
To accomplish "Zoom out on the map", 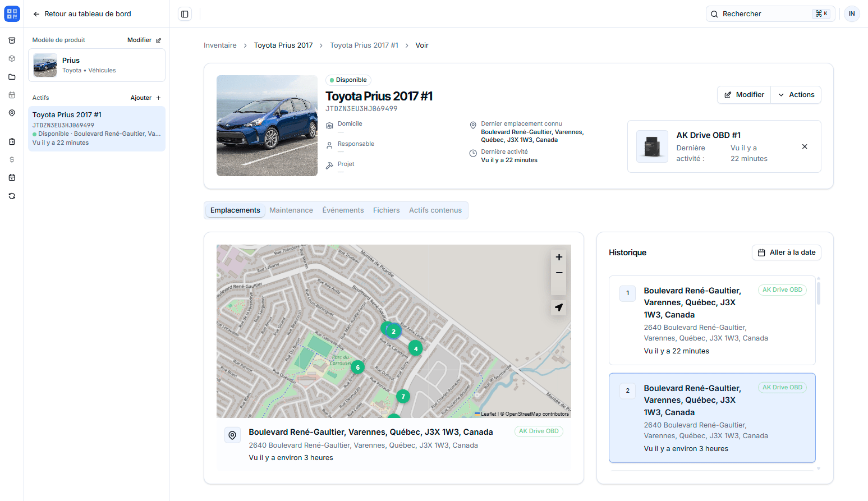I will coord(559,273).
